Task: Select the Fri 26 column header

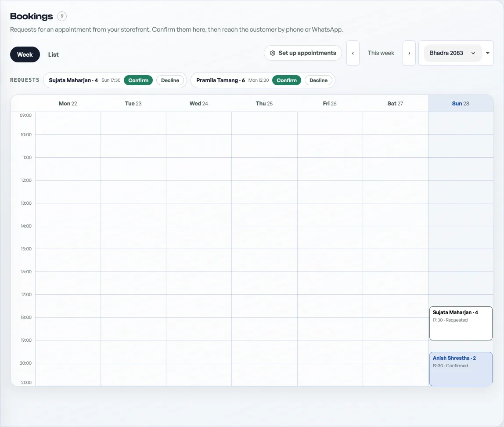Action: point(330,104)
